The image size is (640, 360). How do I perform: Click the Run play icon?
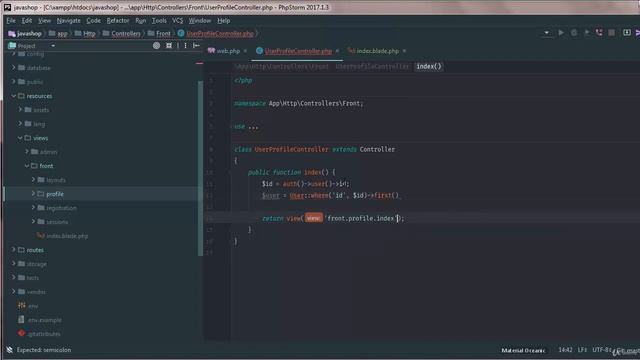coord(561,33)
